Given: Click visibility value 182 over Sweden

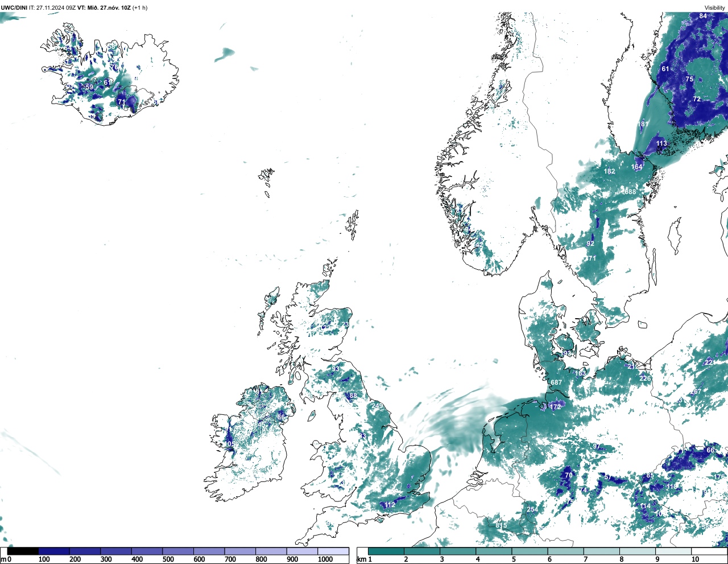Looking at the screenshot, I should click(x=610, y=171).
